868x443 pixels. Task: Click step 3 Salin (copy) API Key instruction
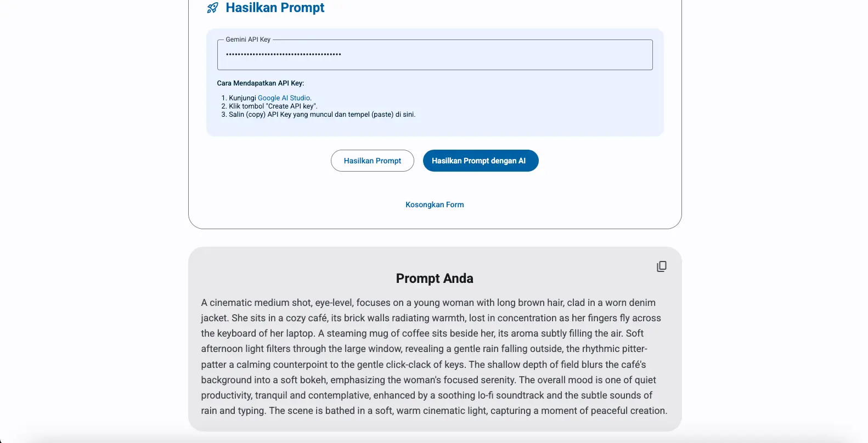coord(322,115)
